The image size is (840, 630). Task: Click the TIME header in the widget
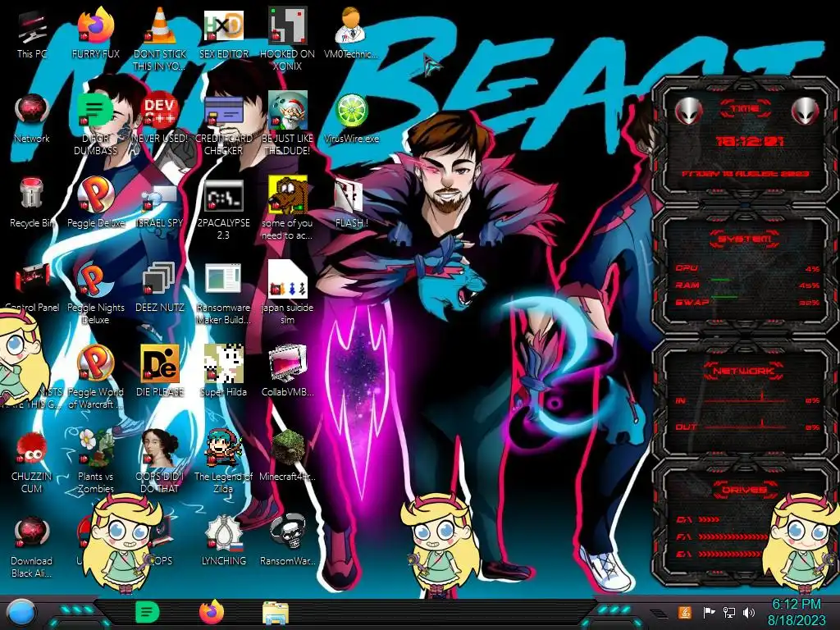tap(745, 109)
